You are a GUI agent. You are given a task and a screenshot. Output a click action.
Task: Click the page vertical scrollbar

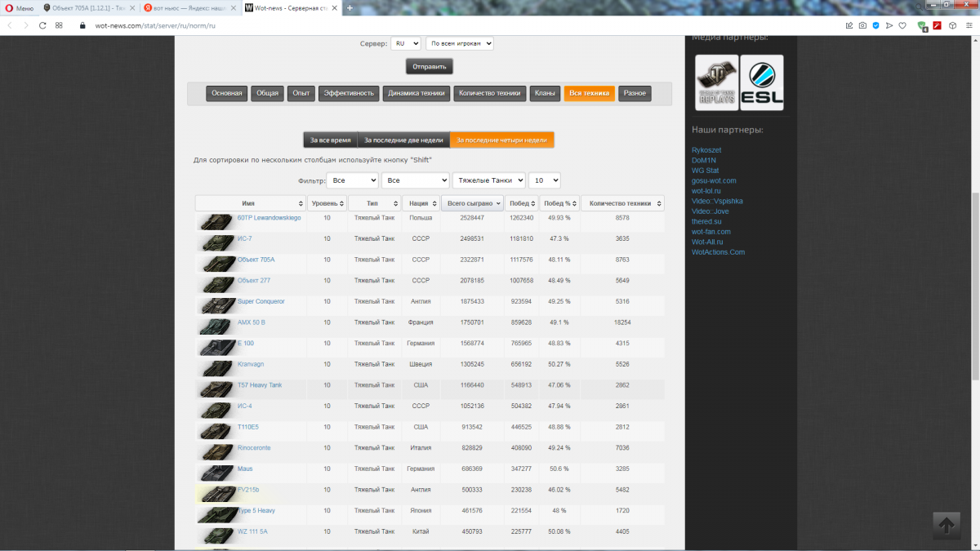975,286
